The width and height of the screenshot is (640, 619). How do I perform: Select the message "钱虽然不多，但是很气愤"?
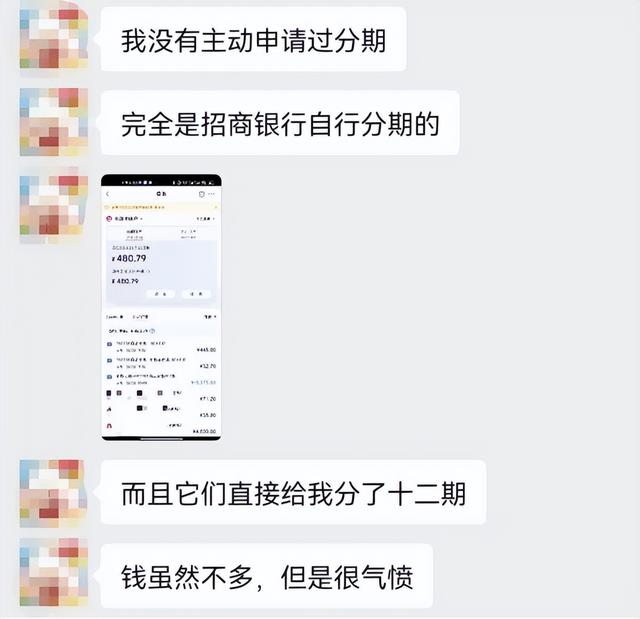[x=267, y=576]
